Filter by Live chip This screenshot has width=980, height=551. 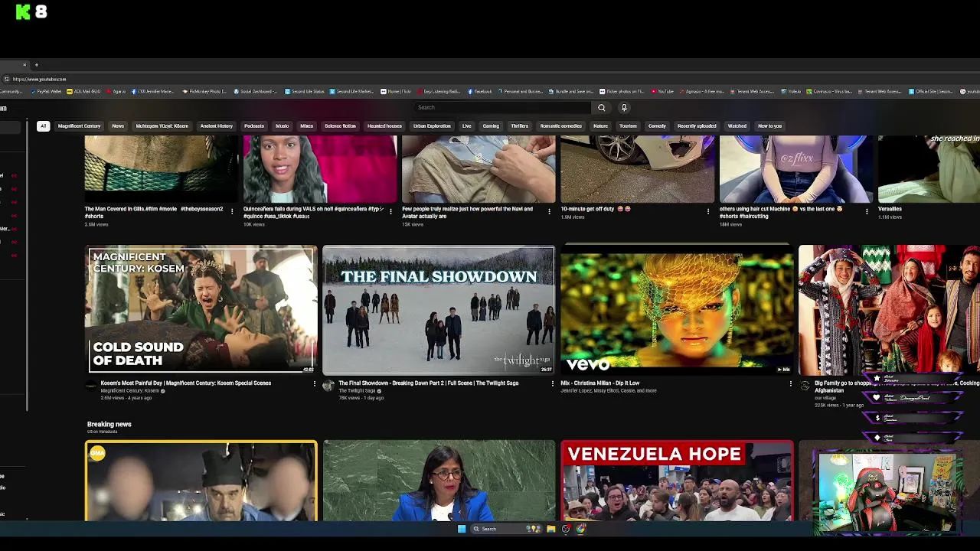(466, 126)
